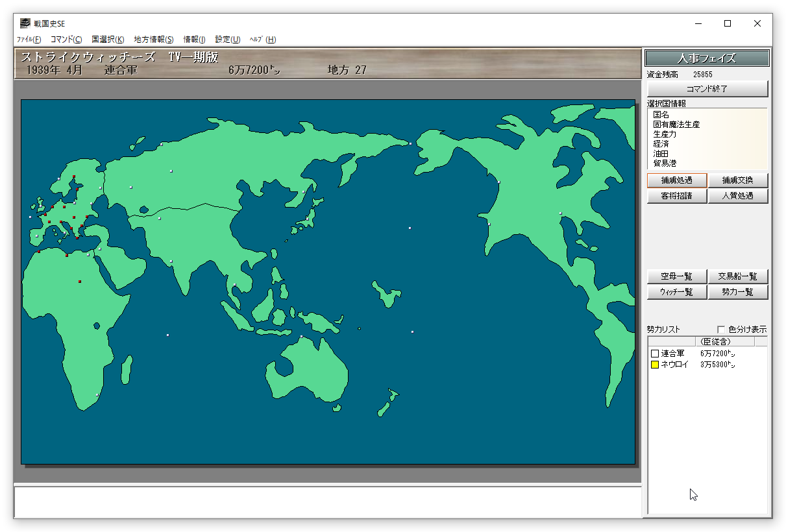Open the コマンド(C) menu

(x=66, y=40)
